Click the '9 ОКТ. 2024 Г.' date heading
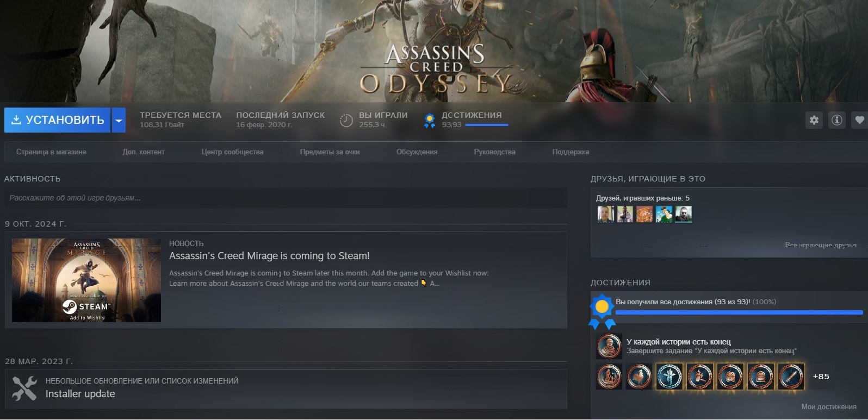The height and width of the screenshot is (420, 868). 35,224
